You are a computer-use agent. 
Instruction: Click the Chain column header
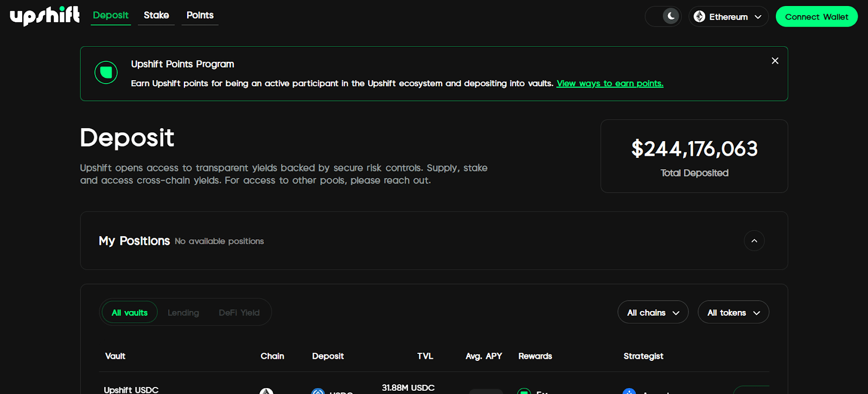pyautogui.click(x=272, y=356)
